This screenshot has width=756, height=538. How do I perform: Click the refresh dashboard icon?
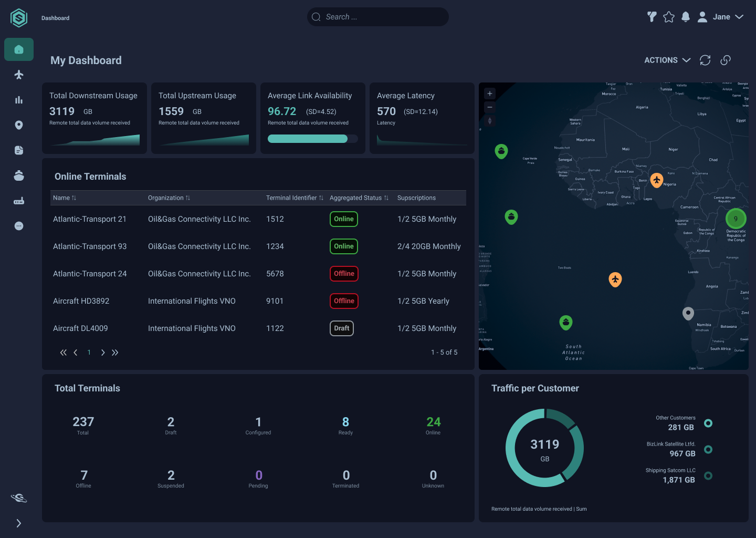click(x=705, y=60)
